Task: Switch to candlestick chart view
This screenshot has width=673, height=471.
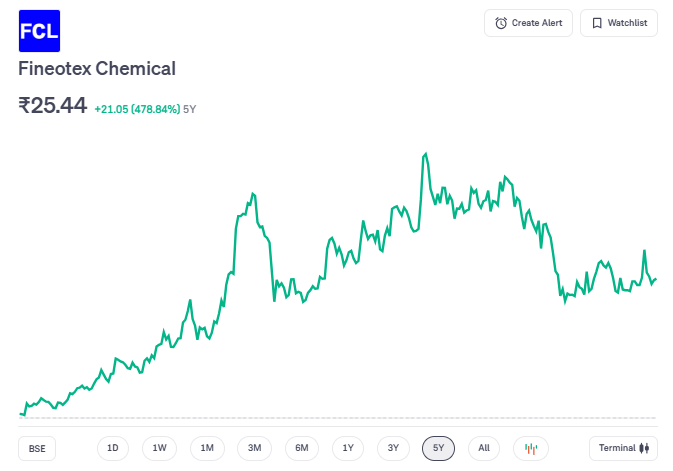Action: 531,448
